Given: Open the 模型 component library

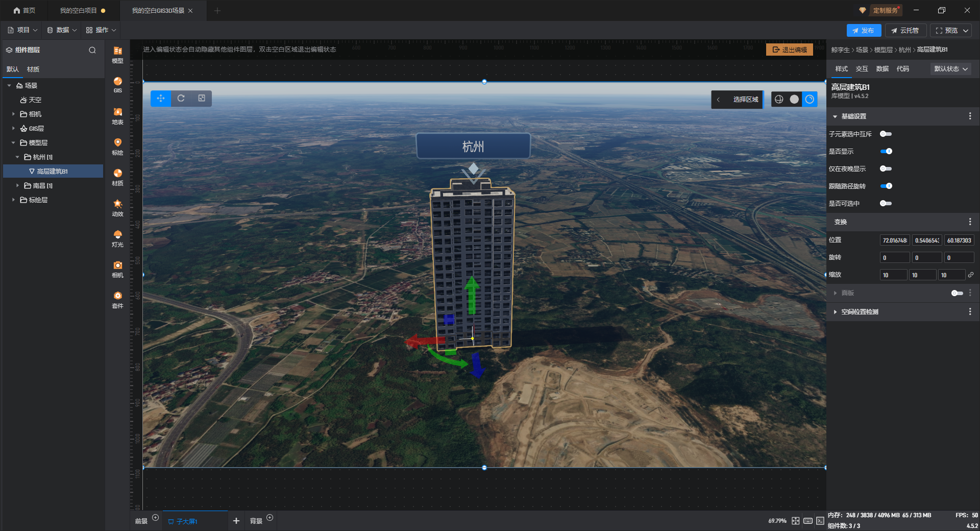Looking at the screenshot, I should click(117, 55).
